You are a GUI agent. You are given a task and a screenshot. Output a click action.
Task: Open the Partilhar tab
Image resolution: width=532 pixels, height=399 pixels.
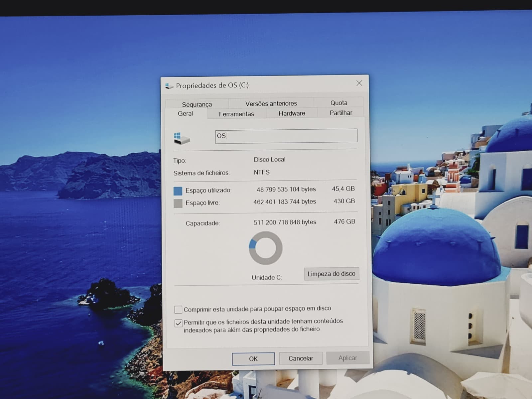(341, 113)
